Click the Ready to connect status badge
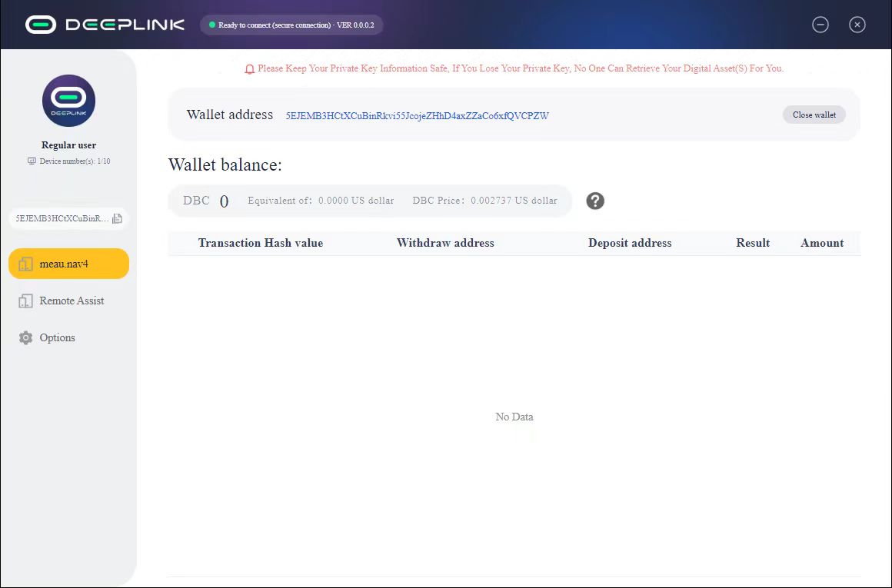 point(291,25)
